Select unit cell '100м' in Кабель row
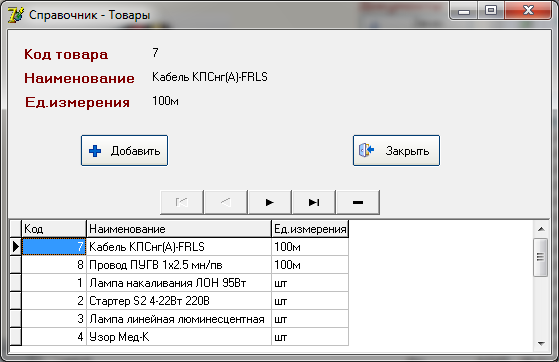This screenshot has width=559, height=362. pyautogui.click(x=310, y=247)
